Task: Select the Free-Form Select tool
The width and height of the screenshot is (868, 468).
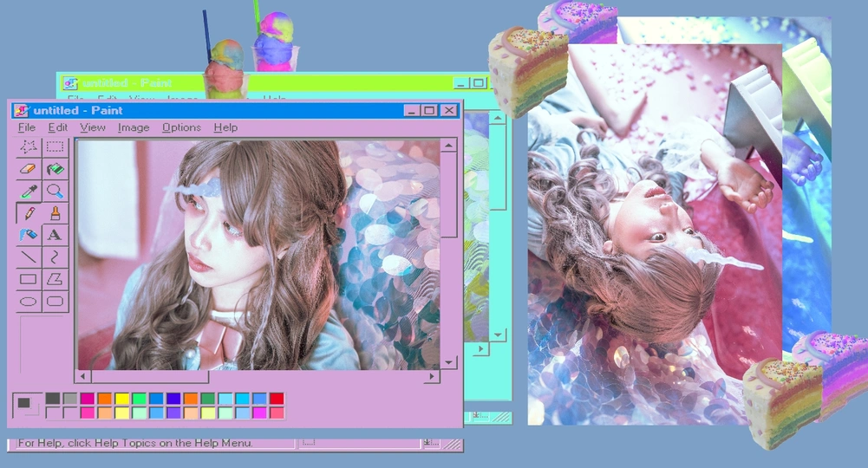Action: point(29,146)
